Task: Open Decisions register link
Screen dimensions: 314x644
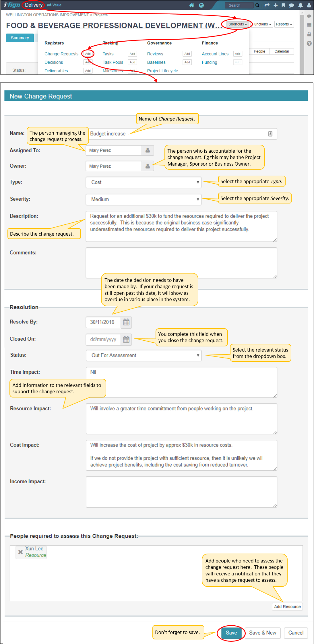Action: pos(54,62)
